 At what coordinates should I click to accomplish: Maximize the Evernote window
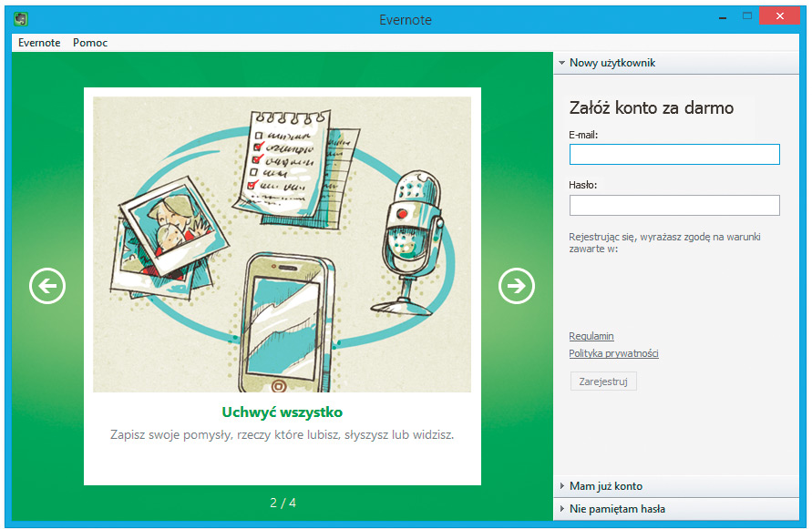(x=747, y=15)
